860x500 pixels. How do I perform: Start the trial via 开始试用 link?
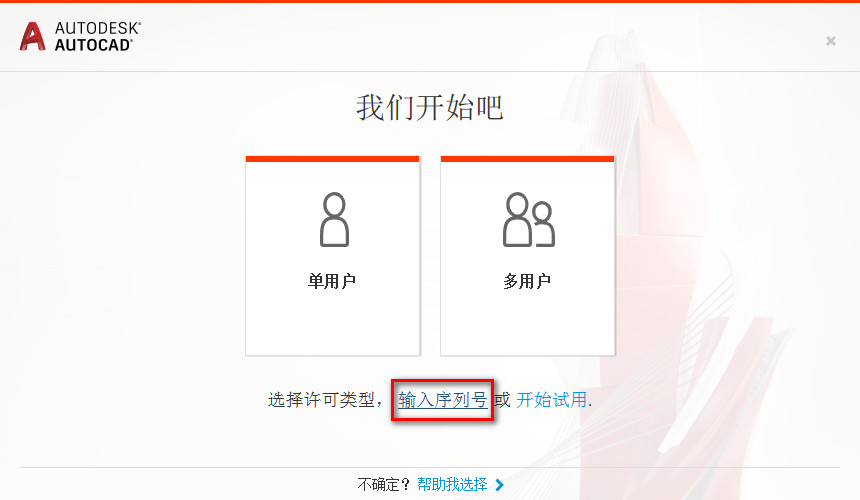(551, 400)
